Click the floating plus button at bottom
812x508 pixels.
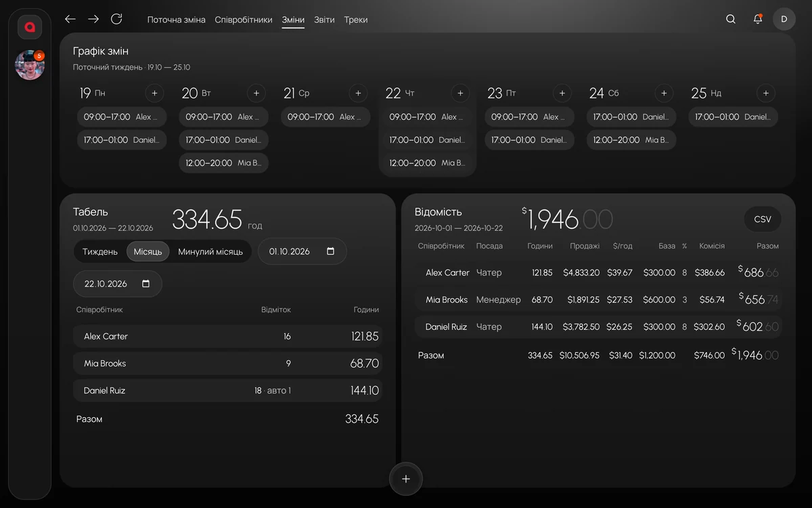406,479
